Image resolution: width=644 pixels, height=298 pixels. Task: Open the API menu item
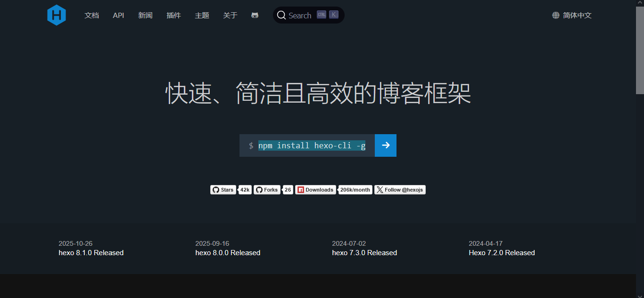[x=118, y=15]
